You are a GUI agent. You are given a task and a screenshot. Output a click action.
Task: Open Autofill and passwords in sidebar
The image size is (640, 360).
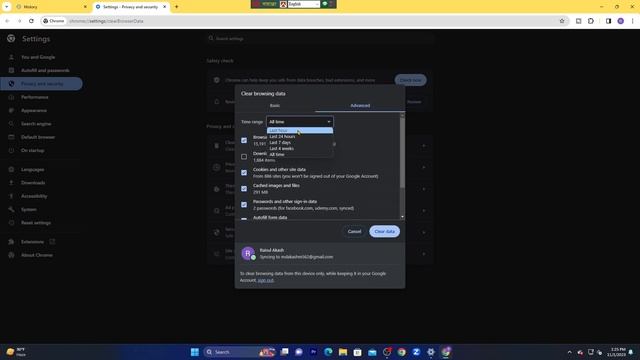(x=45, y=71)
